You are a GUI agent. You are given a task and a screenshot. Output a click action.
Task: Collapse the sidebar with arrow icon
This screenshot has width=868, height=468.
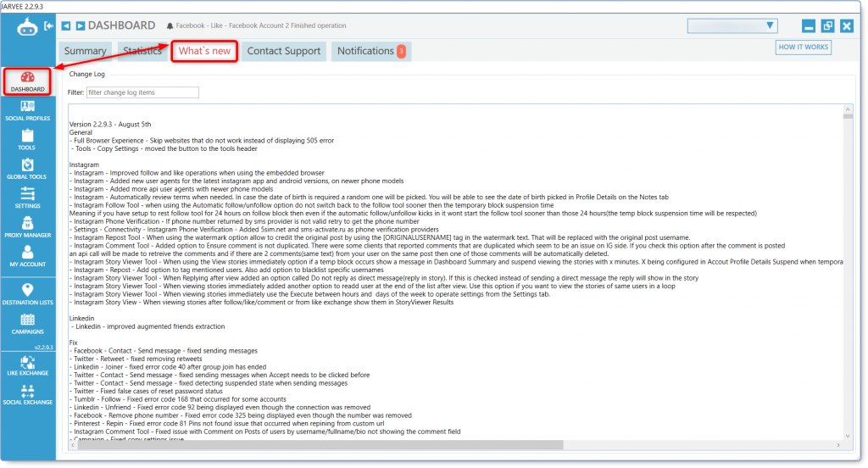[x=49, y=25]
